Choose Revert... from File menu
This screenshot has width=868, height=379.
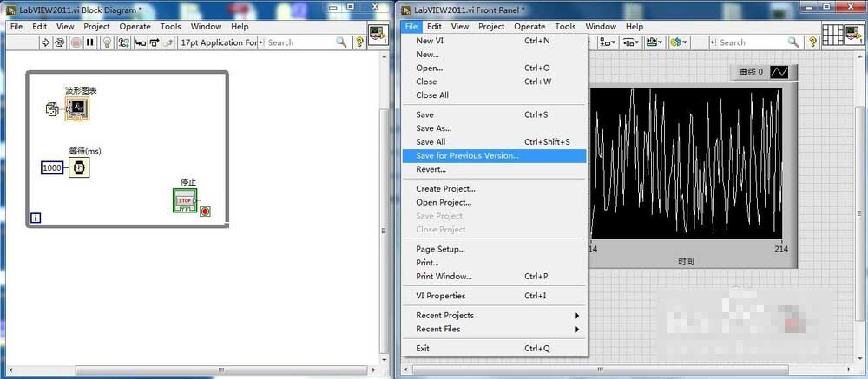point(494,169)
